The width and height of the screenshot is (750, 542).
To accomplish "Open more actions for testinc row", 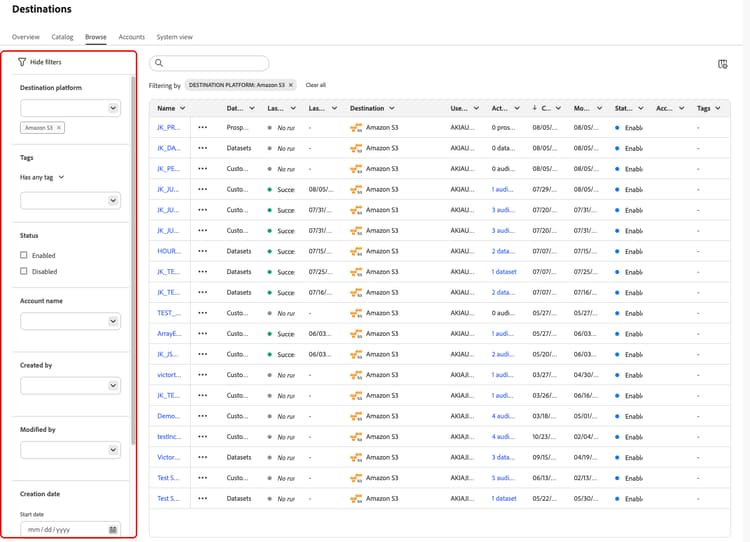I will [x=203, y=436].
